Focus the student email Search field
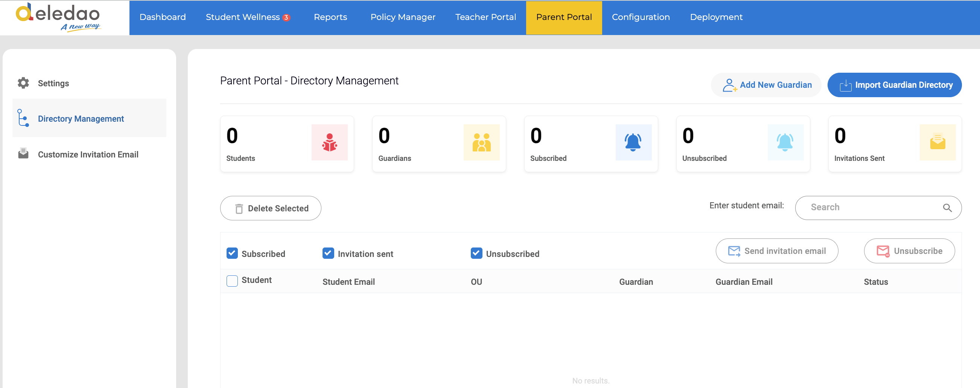 [878, 208]
